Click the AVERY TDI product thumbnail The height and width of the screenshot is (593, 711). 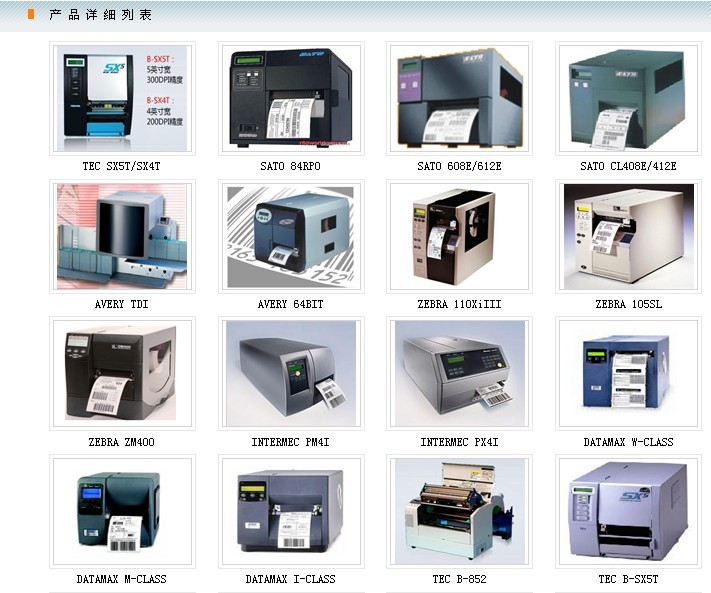(122, 236)
